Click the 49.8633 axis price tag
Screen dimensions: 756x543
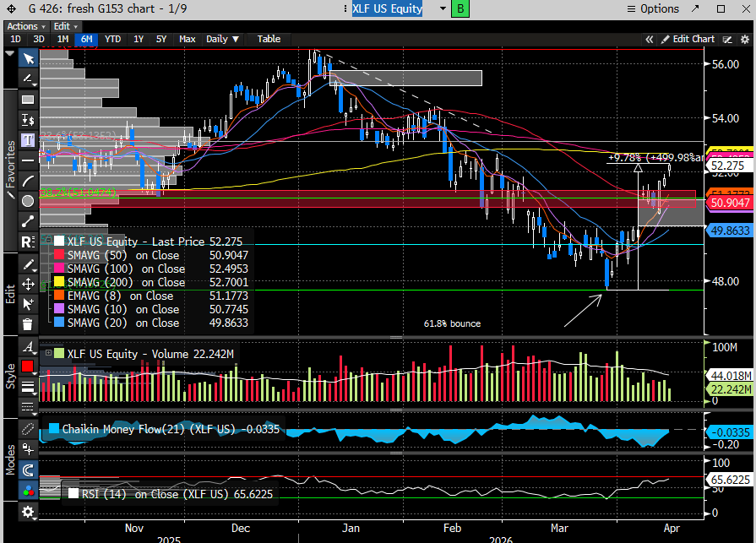730,231
